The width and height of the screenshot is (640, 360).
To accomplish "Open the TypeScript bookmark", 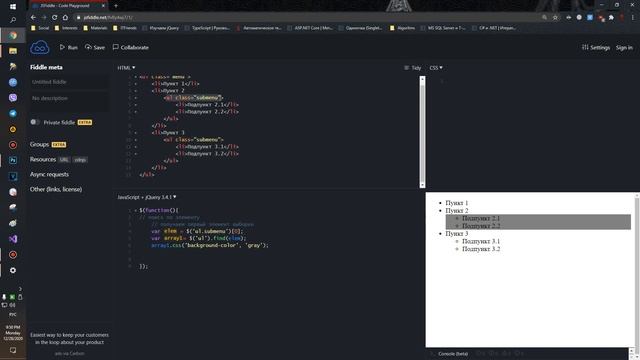I will 207,28.
